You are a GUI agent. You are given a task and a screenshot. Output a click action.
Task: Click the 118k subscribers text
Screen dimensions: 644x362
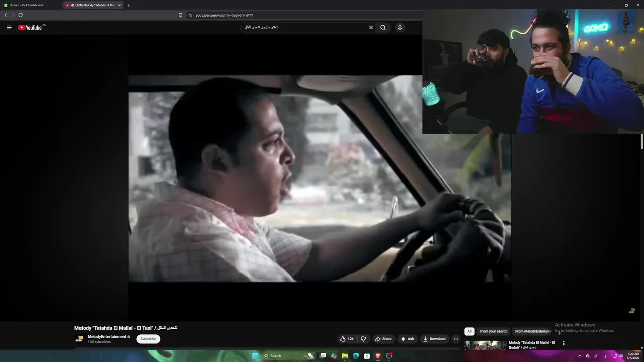99,342
